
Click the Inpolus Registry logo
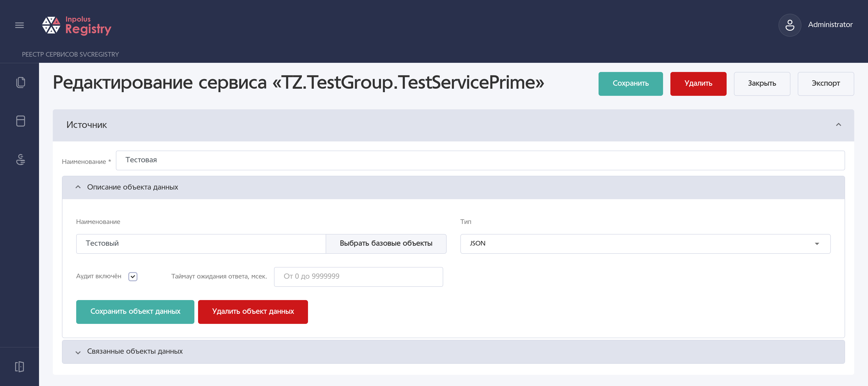(76, 25)
